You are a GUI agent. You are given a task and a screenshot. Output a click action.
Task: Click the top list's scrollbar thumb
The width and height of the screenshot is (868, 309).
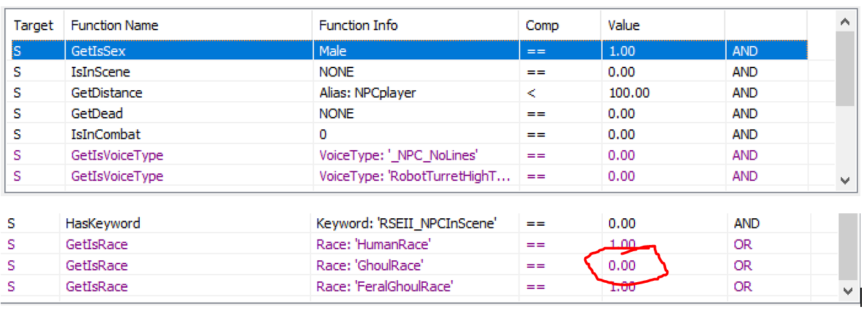point(845,69)
